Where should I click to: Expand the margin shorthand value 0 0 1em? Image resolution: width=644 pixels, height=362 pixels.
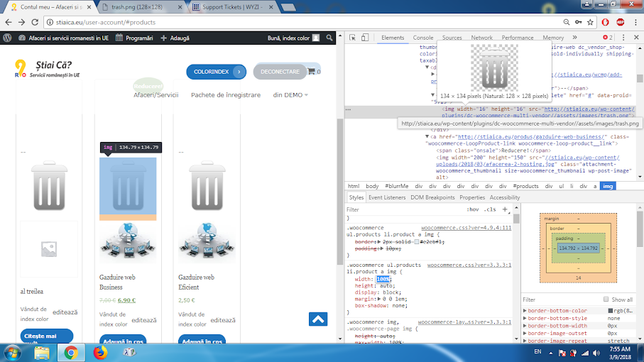tap(380, 299)
